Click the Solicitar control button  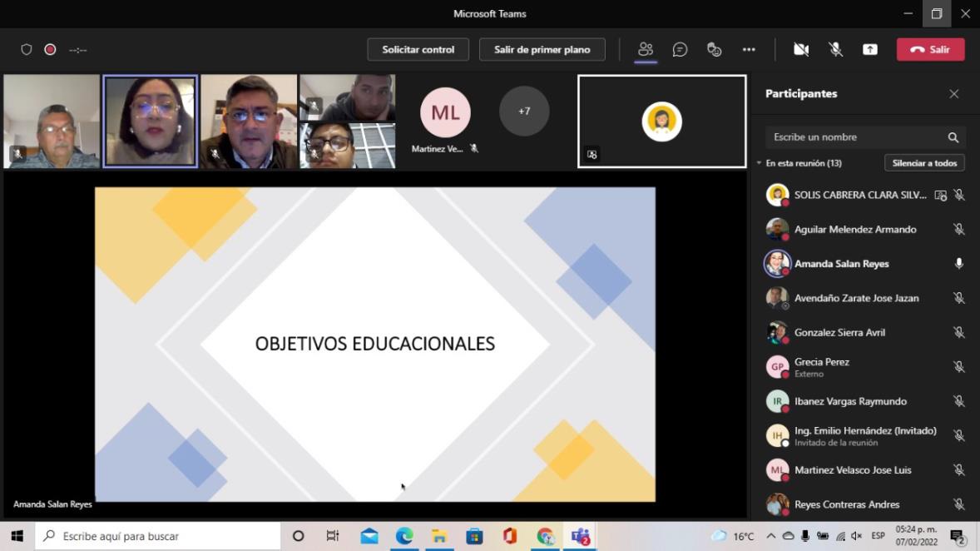tap(418, 49)
